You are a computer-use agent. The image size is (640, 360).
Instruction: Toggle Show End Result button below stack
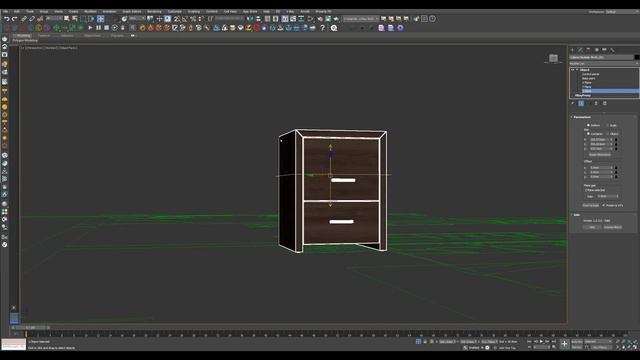point(581,103)
